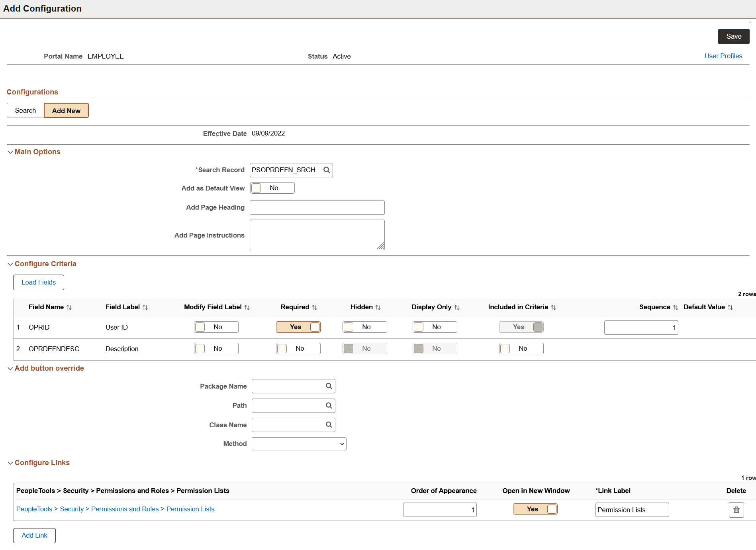Click the Load Fields button

click(38, 282)
